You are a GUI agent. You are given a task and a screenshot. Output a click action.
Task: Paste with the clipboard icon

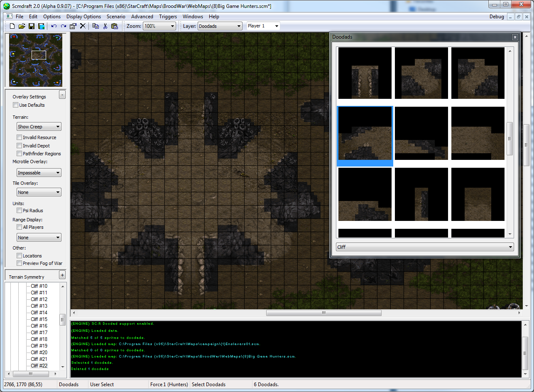coord(115,26)
